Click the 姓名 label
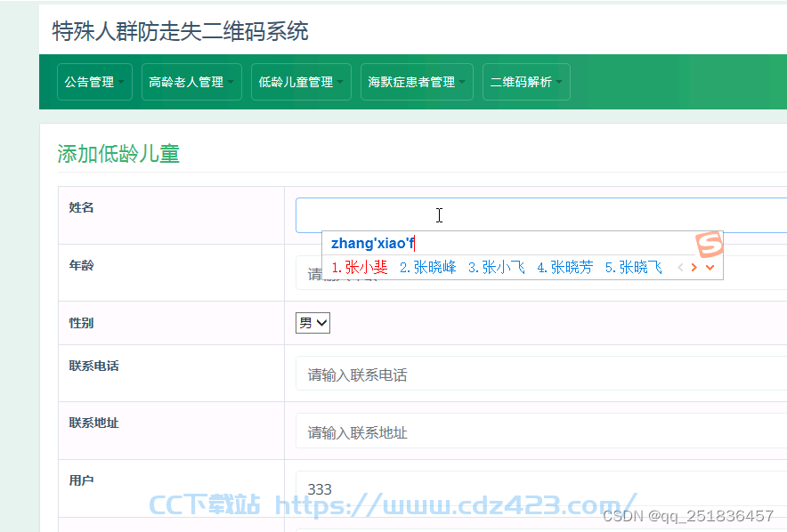This screenshot has height=532, width=787. click(x=81, y=207)
